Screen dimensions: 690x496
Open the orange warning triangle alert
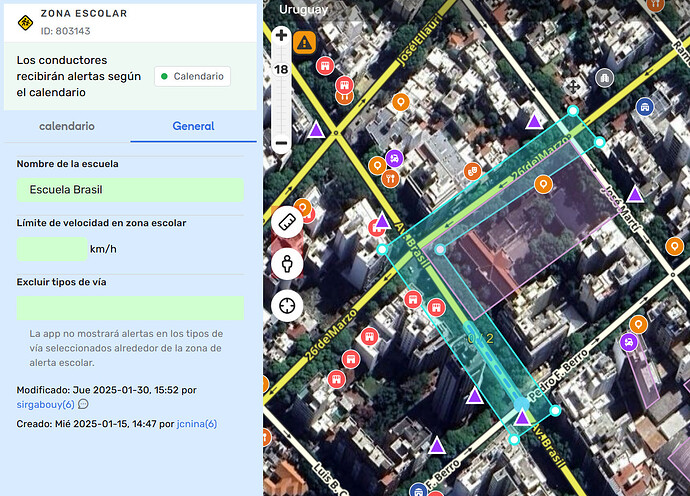tap(305, 42)
